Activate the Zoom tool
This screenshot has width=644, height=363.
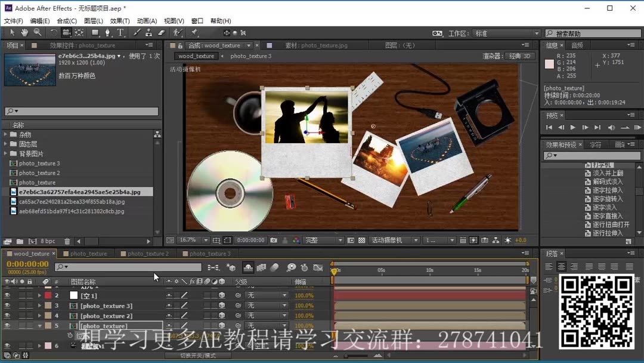37,33
